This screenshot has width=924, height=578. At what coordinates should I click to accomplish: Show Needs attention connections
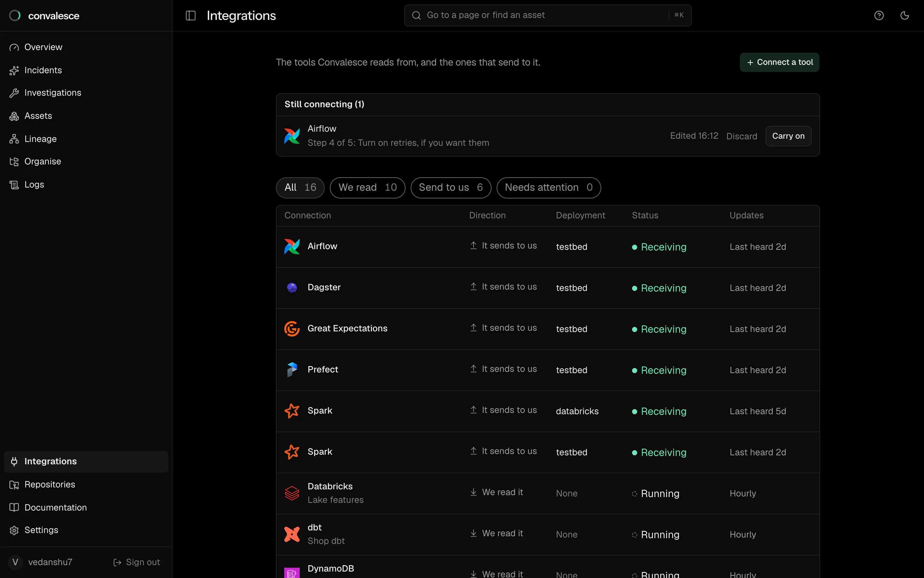(549, 188)
